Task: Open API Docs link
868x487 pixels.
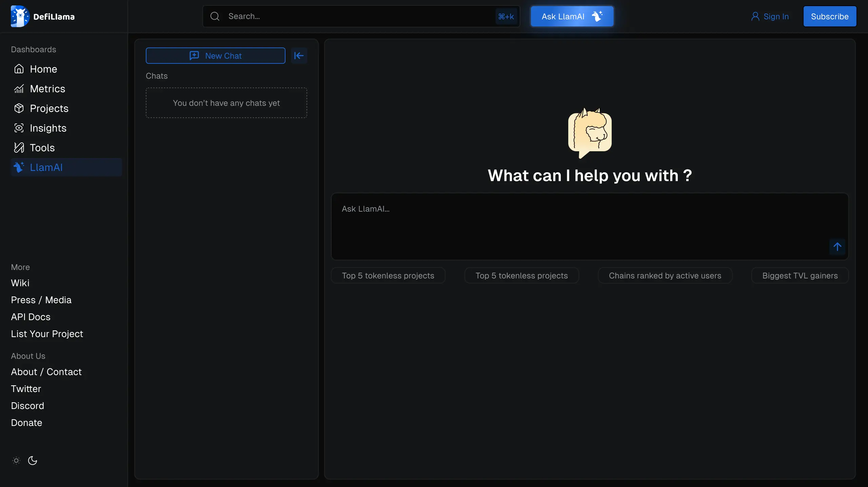Action: tap(31, 317)
